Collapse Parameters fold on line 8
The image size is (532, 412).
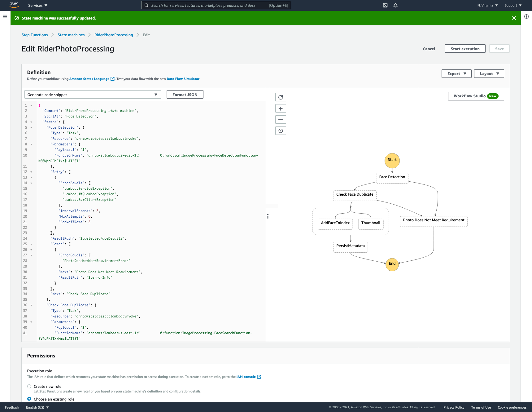point(31,144)
